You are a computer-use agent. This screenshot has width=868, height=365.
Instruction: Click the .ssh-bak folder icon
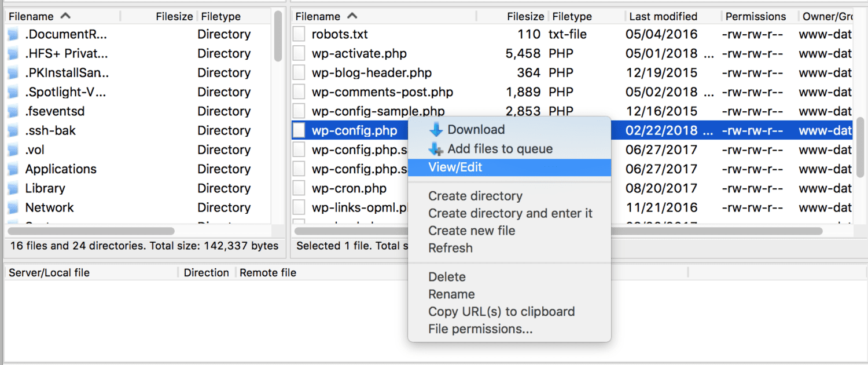point(13,131)
